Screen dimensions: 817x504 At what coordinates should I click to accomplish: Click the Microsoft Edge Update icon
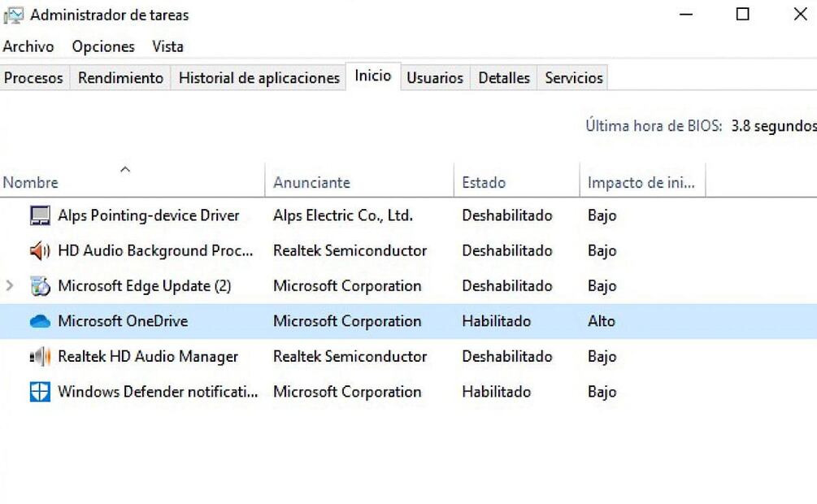[40, 286]
